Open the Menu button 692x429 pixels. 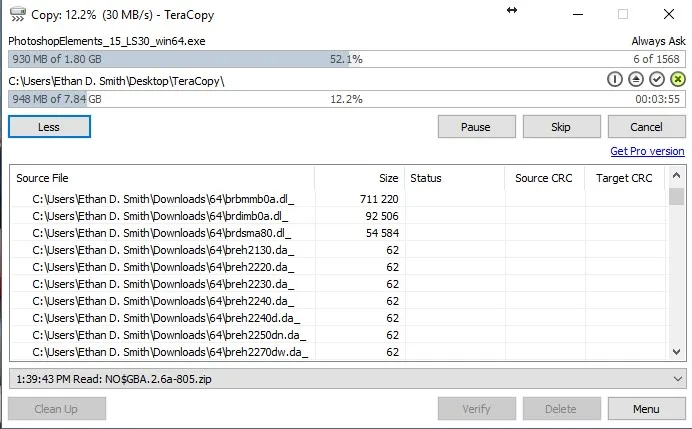pos(647,409)
